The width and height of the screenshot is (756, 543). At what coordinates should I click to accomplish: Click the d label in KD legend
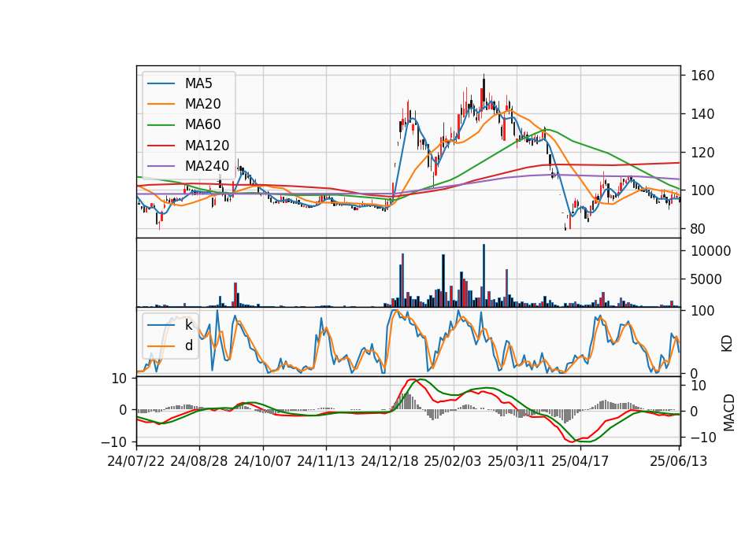(x=188, y=345)
